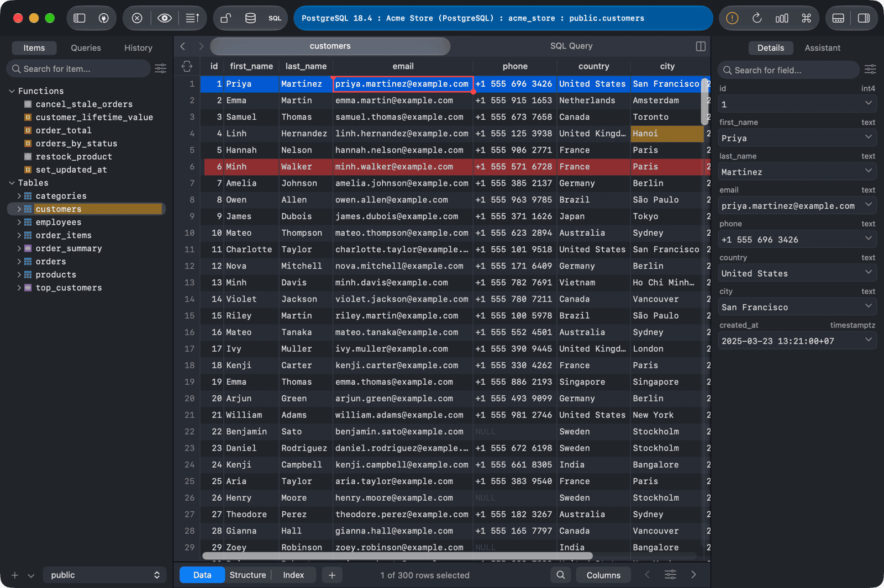The image size is (884, 588).
Task: Click the Columns button
Action: (x=603, y=575)
